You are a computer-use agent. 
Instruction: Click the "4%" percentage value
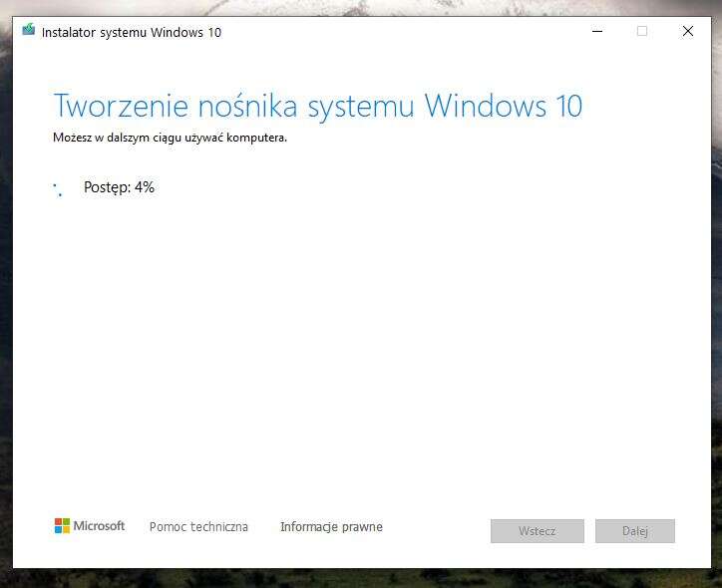(x=145, y=187)
